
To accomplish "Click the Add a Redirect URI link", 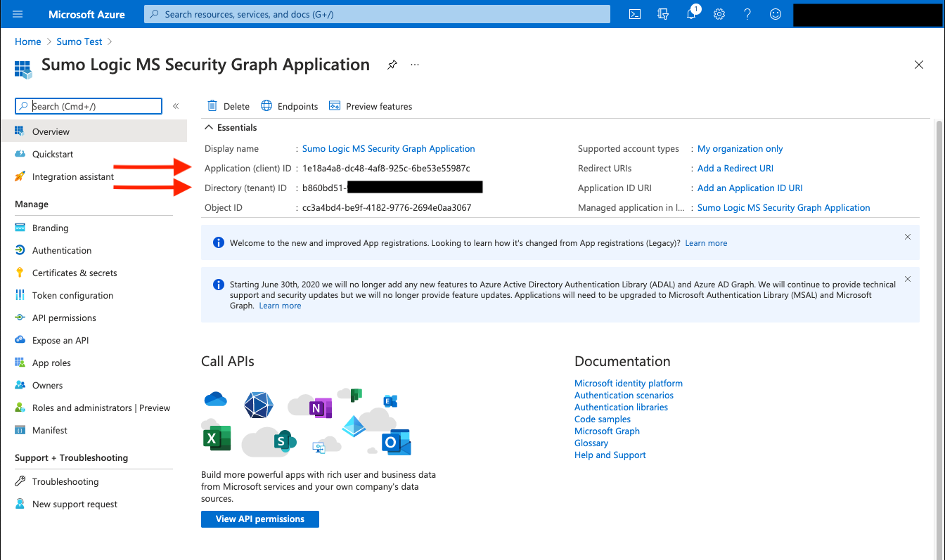I will pyautogui.click(x=735, y=169).
